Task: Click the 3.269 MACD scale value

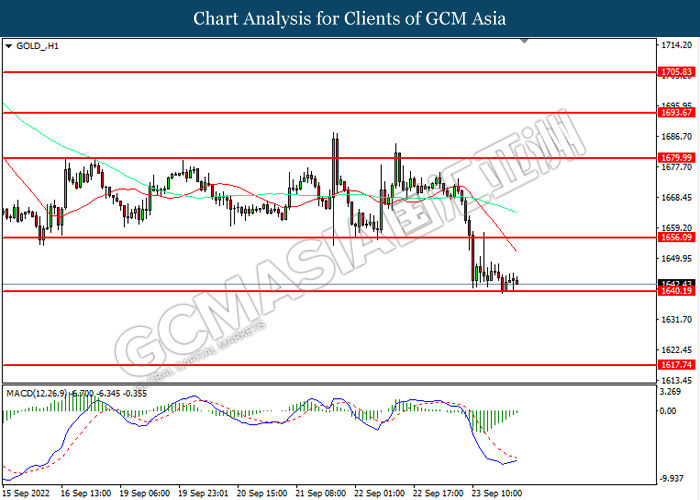Action: [671, 392]
